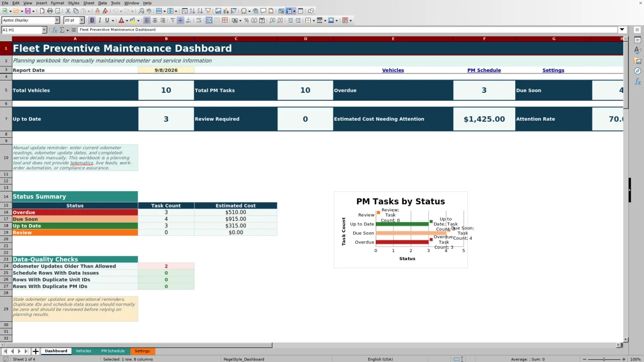Open the sidebar Navigator compass icon

click(x=638, y=71)
